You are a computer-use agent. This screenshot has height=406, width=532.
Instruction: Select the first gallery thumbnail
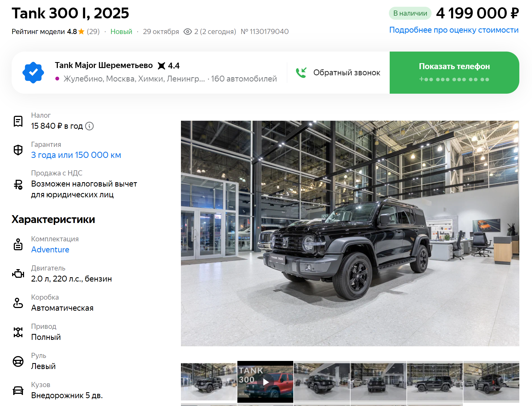pyautogui.click(x=209, y=382)
